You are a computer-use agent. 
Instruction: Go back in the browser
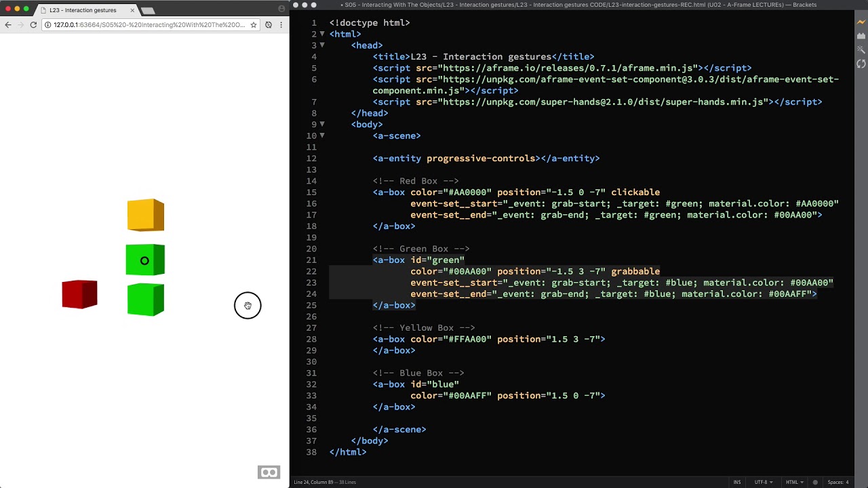[x=8, y=25]
